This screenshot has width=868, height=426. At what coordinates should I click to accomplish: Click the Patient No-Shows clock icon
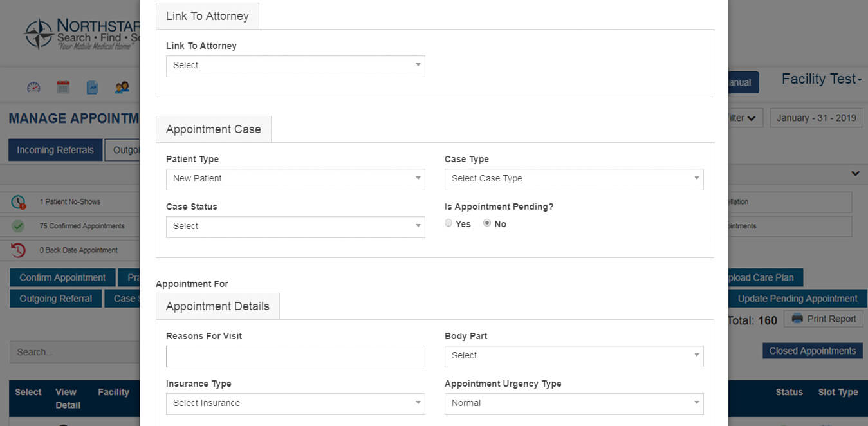coord(18,202)
